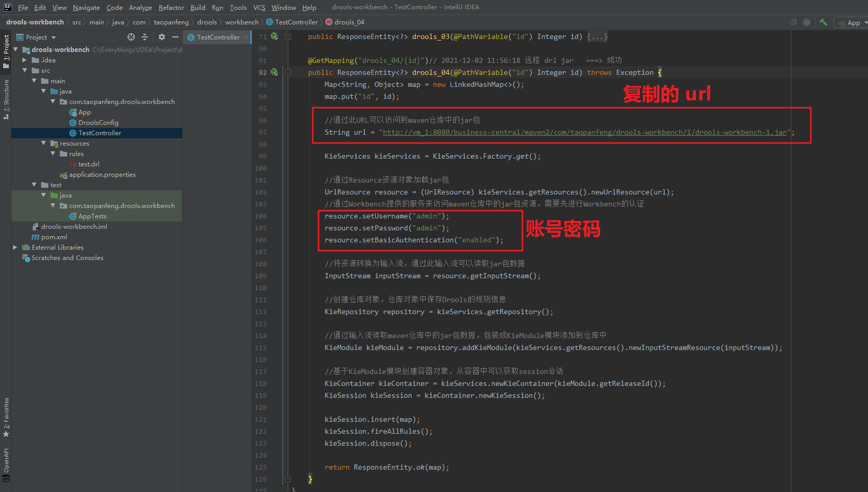Click gutter run icon at line 92
868x492 pixels.
[274, 72]
